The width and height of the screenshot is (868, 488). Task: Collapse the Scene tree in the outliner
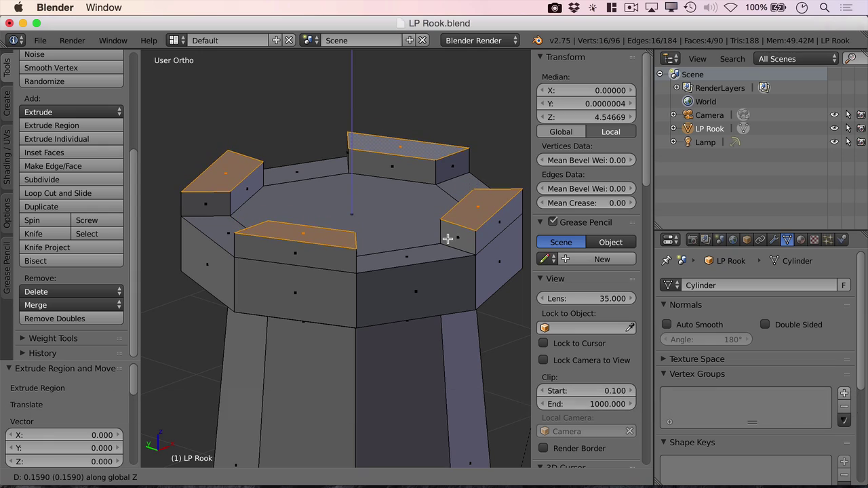[x=660, y=75]
